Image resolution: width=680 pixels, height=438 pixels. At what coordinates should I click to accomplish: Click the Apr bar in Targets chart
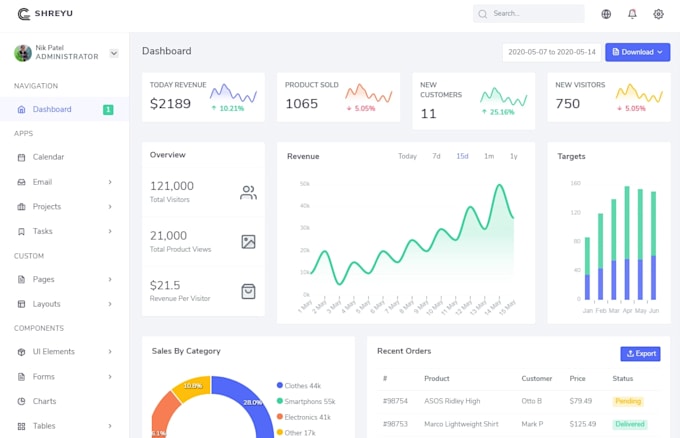tap(627, 243)
